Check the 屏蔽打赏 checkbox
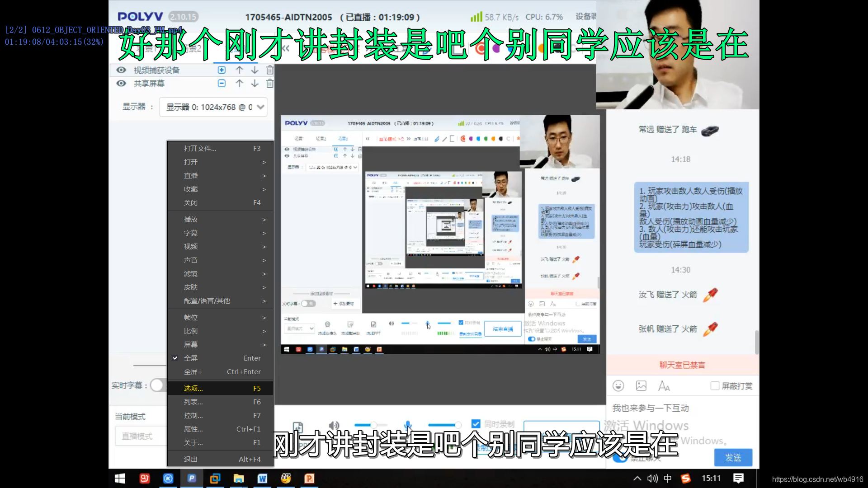Image resolution: width=868 pixels, height=488 pixels. coord(715,386)
